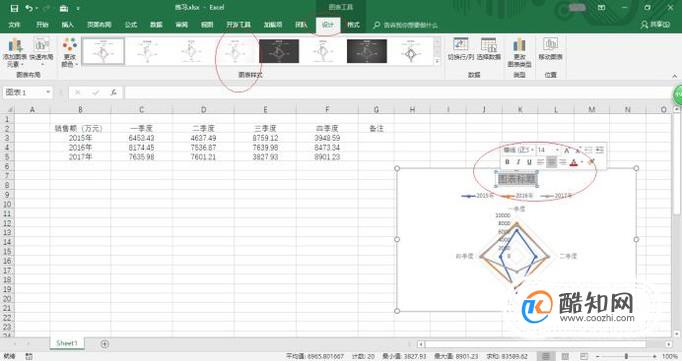682x361 pixels.
Task: Click the Save icon in quick access toolbar
Action: [14, 8]
